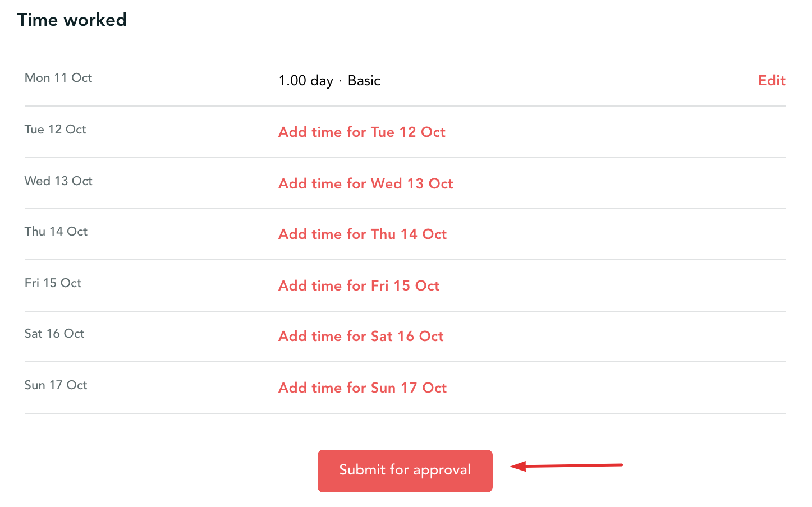This screenshot has width=812, height=507.
Task: Edit the Mon 11 Oct time entry
Action: (x=772, y=80)
